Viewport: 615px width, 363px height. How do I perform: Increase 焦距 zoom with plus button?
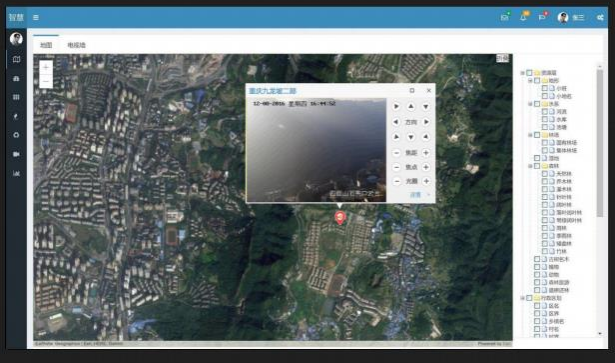[426, 152]
